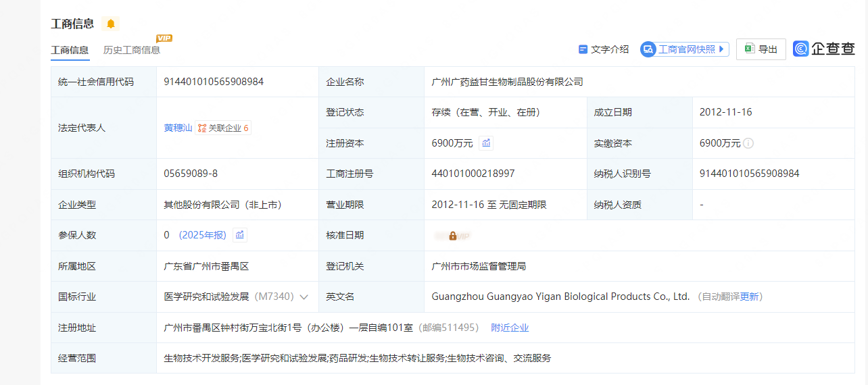Screen dimensions: 868x385
Task: Click the 法定代表人 label cell
Action: pos(103,128)
